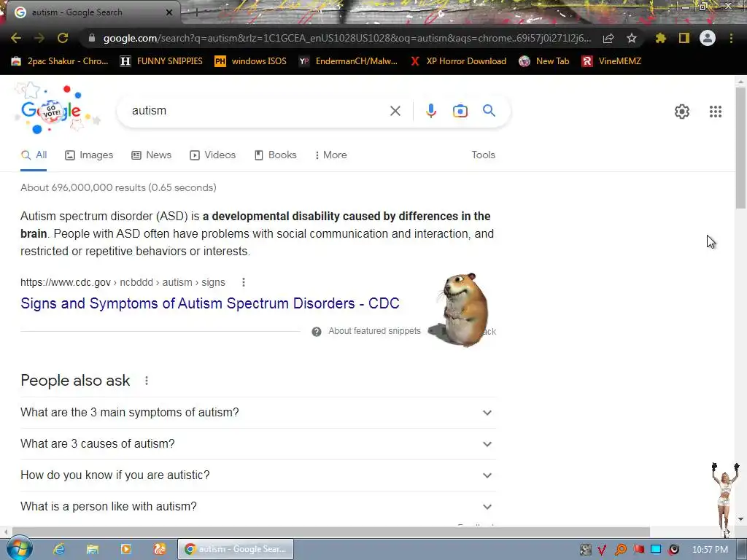
Task: Switch to the Books tab
Action: click(x=275, y=155)
